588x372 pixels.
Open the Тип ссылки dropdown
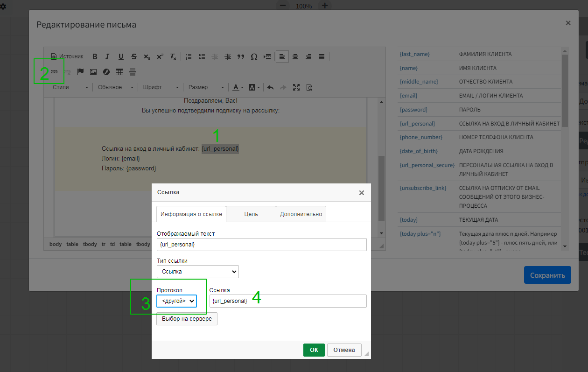pos(197,272)
